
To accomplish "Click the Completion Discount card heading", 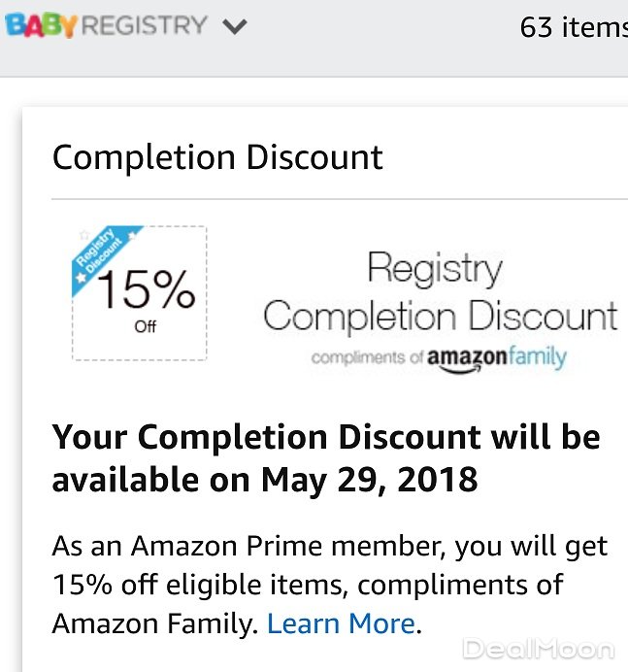I will [217, 157].
